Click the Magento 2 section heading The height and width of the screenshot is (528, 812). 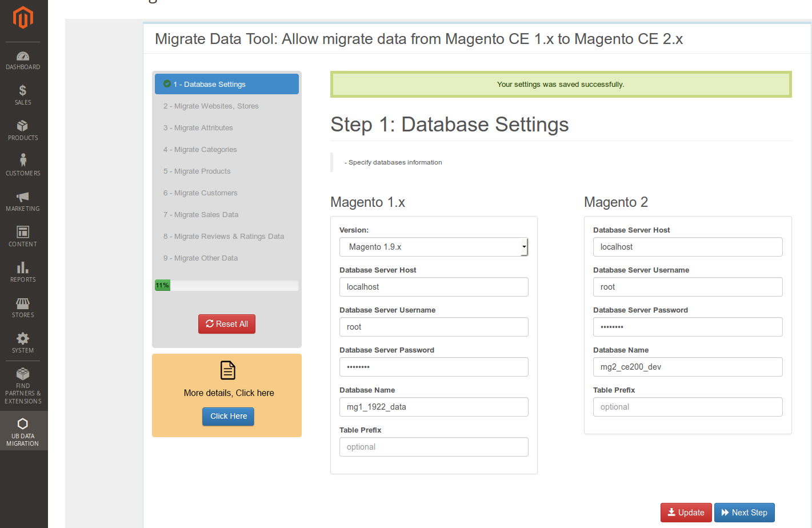[616, 202]
